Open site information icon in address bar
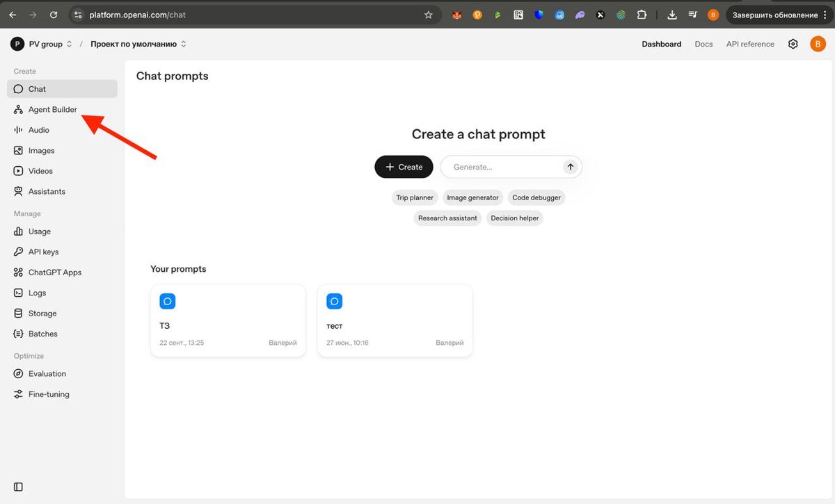Viewport: 835px width, 504px height. coord(78,15)
